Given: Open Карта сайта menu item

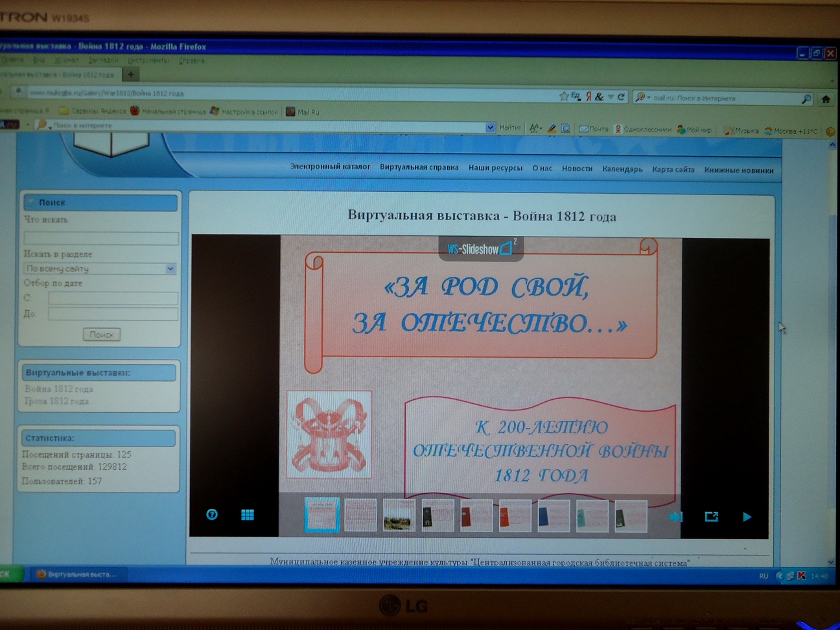Looking at the screenshot, I should 673,170.
